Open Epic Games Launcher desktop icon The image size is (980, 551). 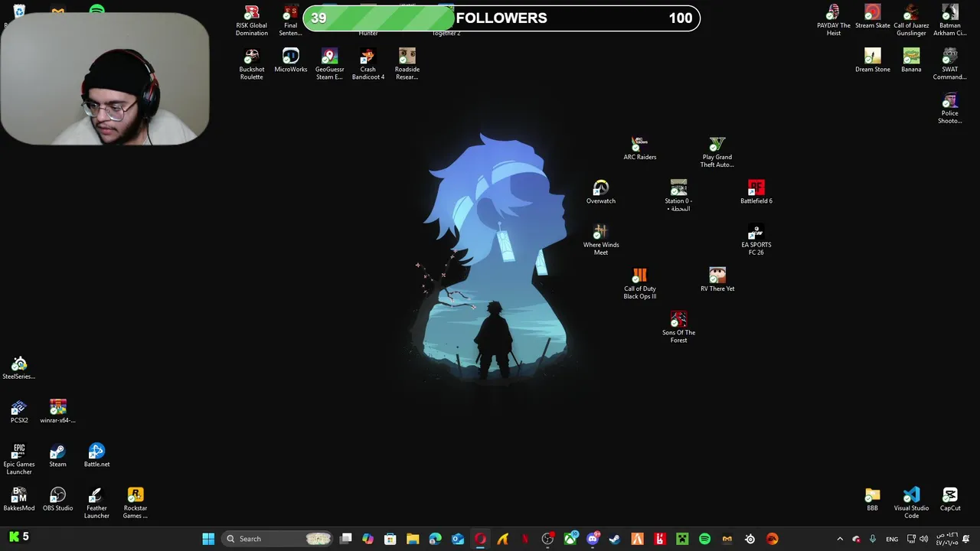click(x=19, y=459)
